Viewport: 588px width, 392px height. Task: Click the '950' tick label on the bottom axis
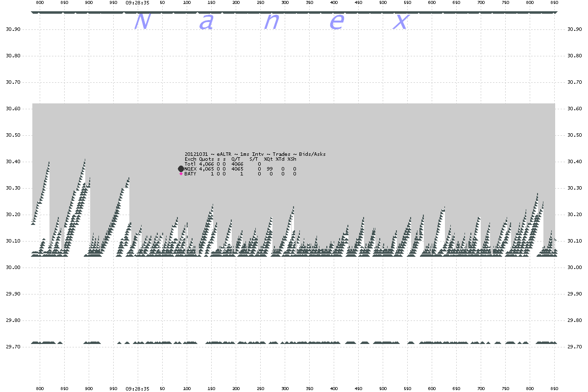[x=113, y=389]
